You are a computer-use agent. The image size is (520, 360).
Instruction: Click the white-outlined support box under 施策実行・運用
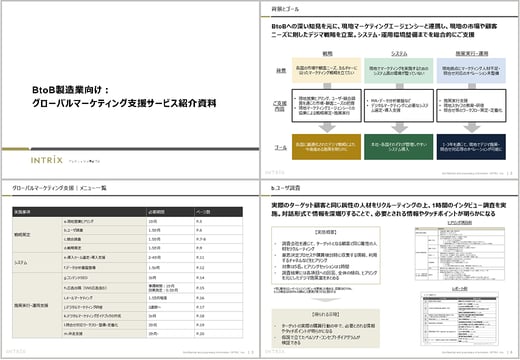(x=471, y=105)
